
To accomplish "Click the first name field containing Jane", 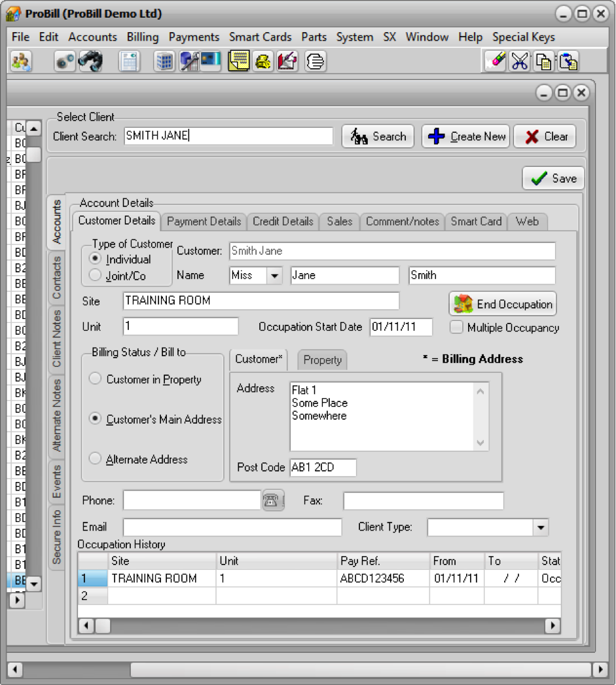I will pyautogui.click(x=345, y=276).
